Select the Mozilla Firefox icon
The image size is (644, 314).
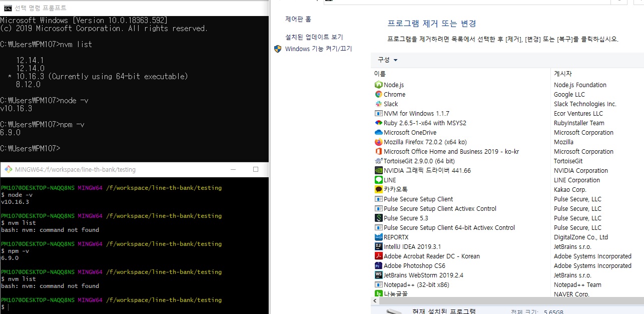[378, 142]
